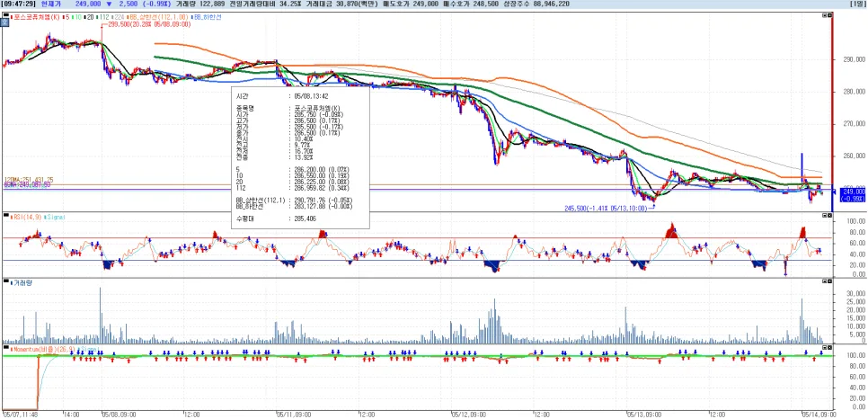Select the Signal legend in RSI panel
The width and height of the screenshot is (868, 419).
pyautogui.click(x=53, y=218)
